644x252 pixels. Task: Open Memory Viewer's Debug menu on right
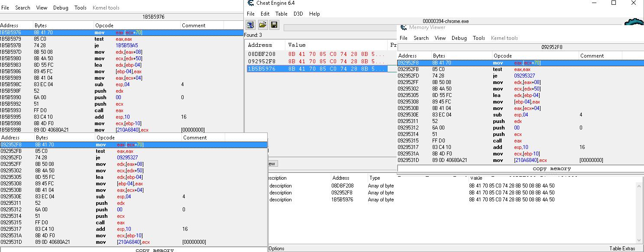tap(459, 38)
